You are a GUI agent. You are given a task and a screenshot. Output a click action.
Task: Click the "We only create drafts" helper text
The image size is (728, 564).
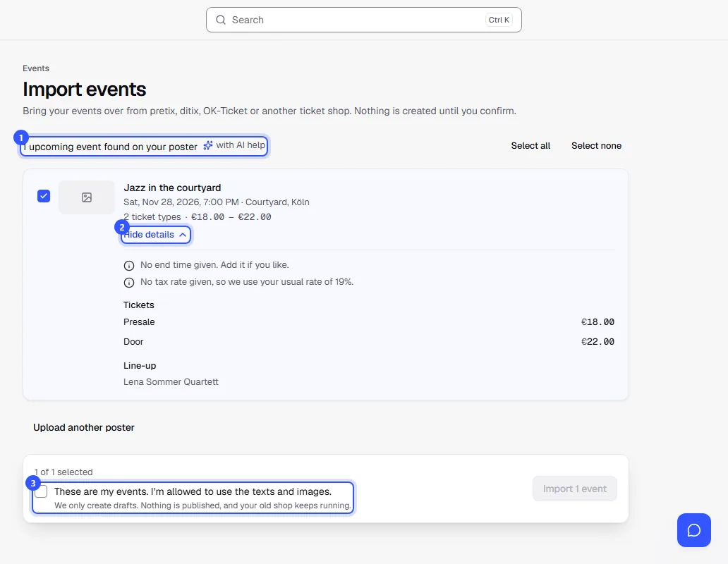click(202, 505)
